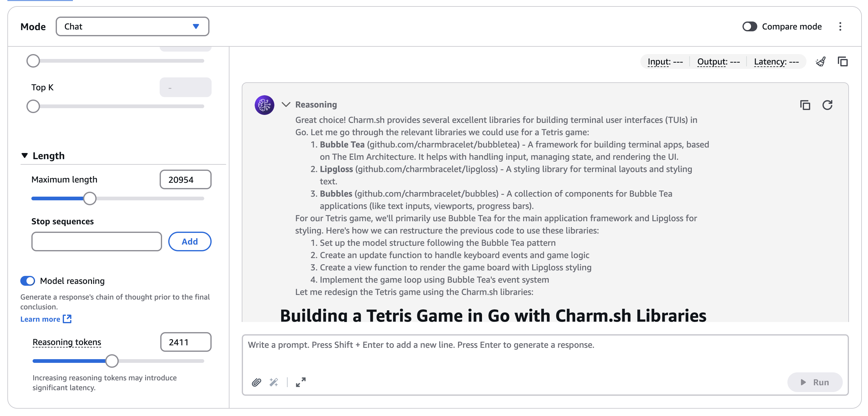The height and width of the screenshot is (416, 868).
Task: Click the attach file paperclip icon
Action: click(257, 382)
